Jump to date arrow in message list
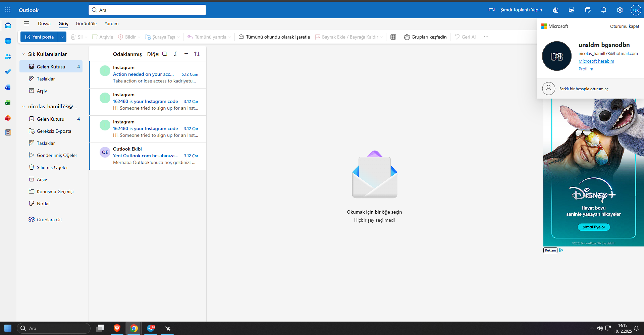The height and width of the screenshot is (335, 644). 175,54
